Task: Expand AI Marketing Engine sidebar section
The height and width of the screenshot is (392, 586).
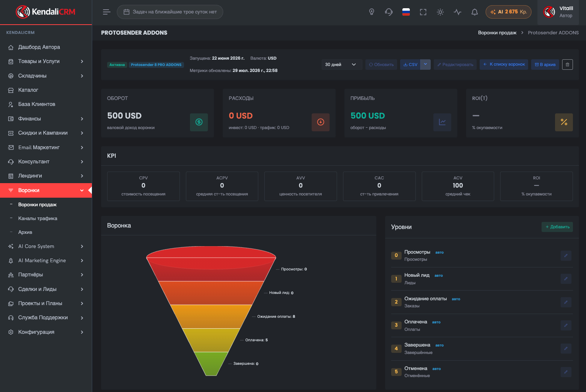Action: (46, 260)
